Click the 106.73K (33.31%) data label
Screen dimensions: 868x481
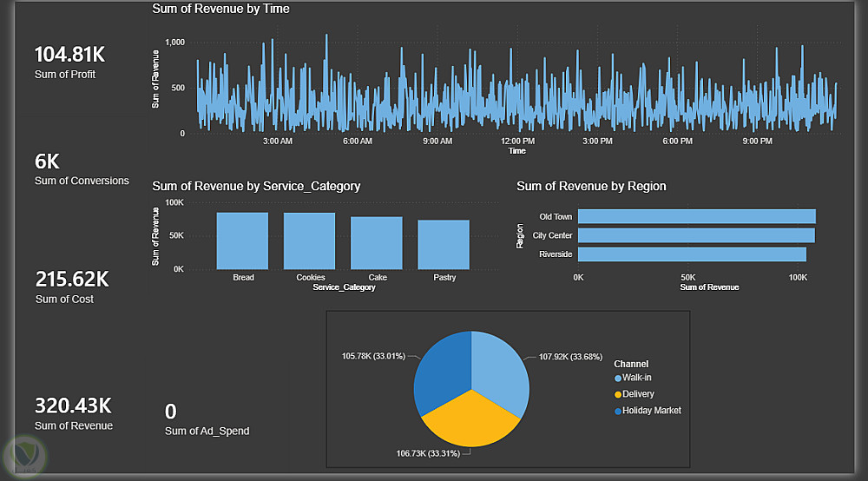(428, 453)
